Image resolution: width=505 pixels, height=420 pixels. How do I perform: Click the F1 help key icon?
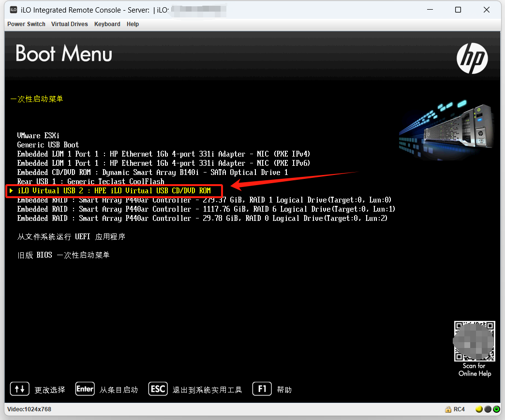pyautogui.click(x=262, y=389)
